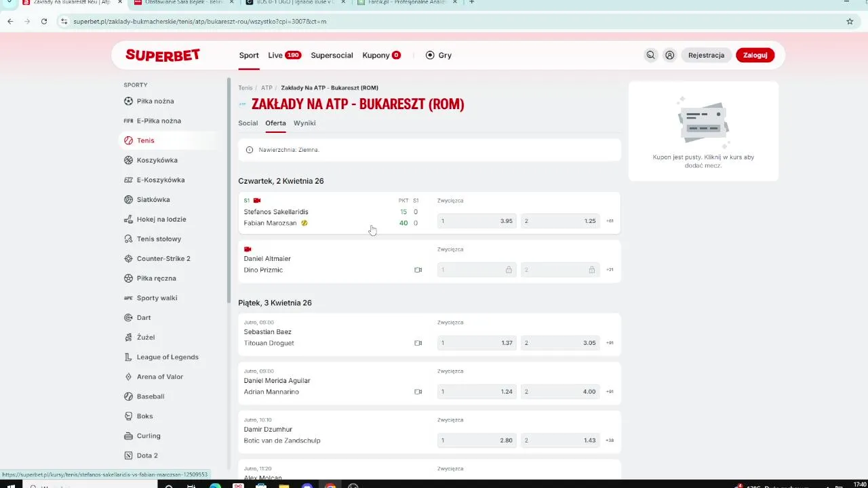Click the browser address bar
The width and height of the screenshot is (868, 488).
(x=448, y=21)
